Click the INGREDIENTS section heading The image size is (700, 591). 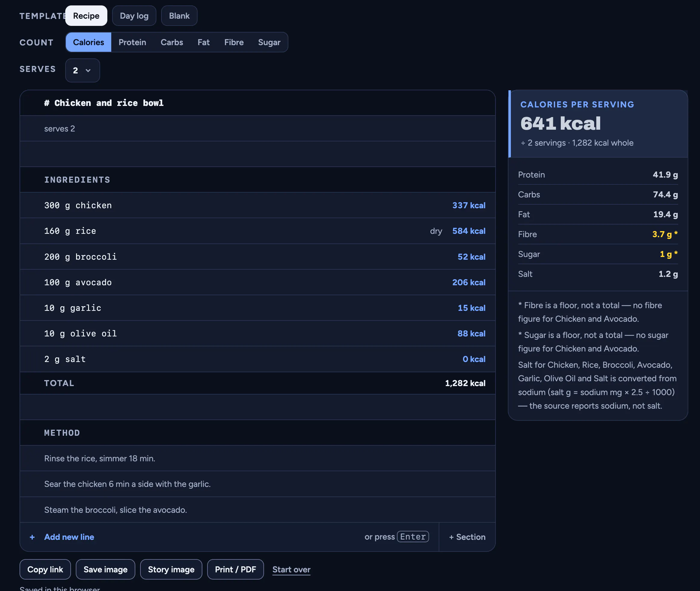pos(257,180)
